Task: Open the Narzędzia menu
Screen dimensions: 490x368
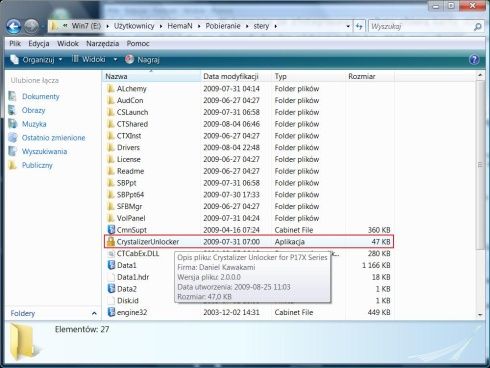Action: (103, 44)
